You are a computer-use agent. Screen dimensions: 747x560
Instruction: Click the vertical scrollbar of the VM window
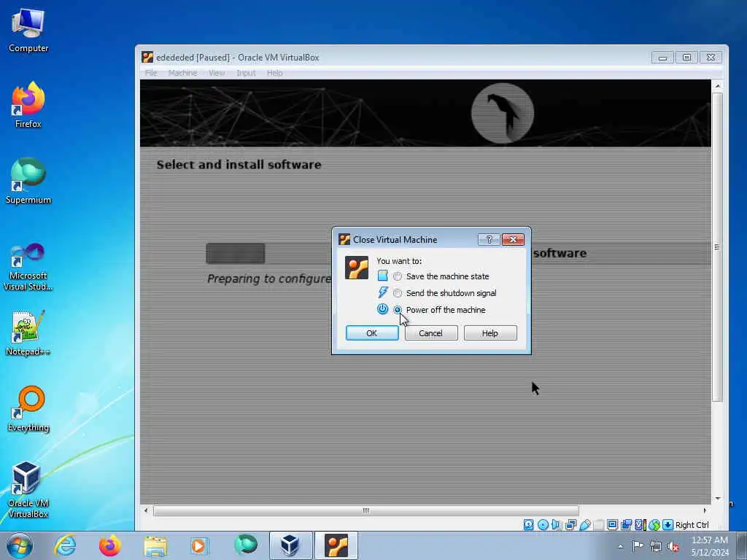pos(718,246)
